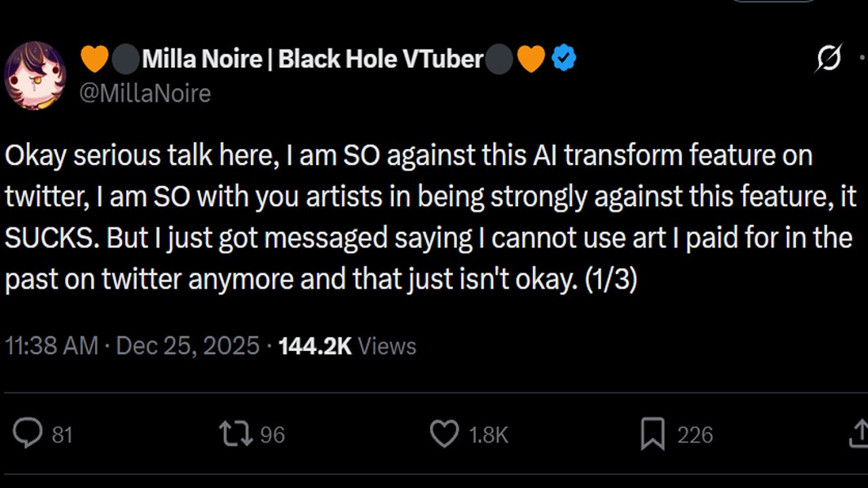This screenshot has width=868, height=488.
Task: Like the tweet with the heart icon
Action: click(x=445, y=434)
